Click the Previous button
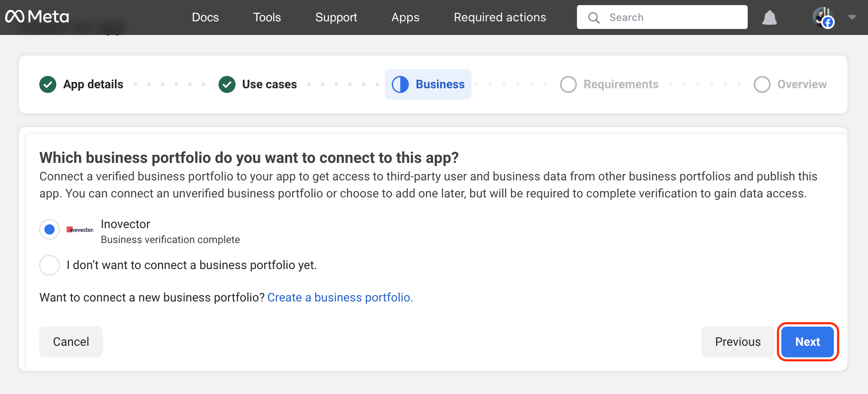This screenshot has width=868, height=394. 737,342
